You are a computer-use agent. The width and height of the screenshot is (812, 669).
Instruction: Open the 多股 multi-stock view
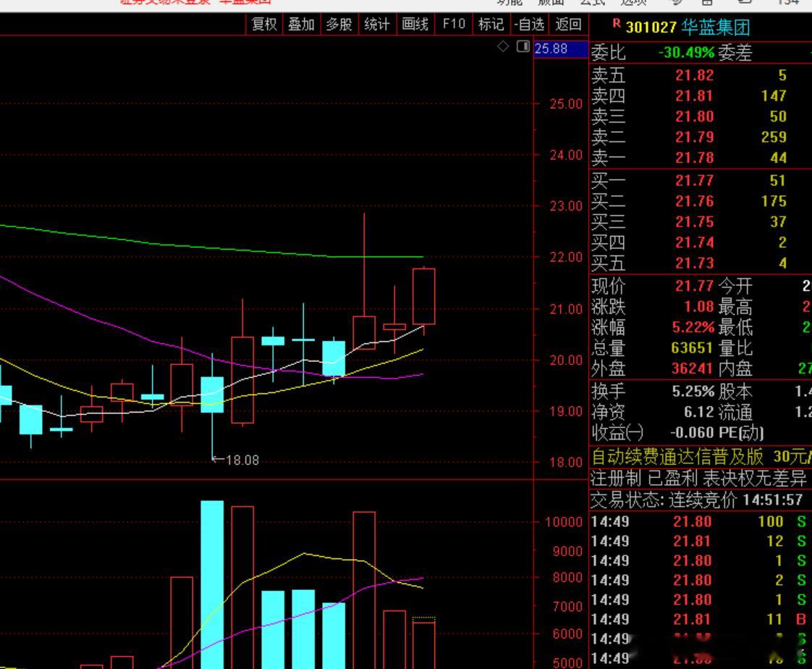click(x=339, y=25)
